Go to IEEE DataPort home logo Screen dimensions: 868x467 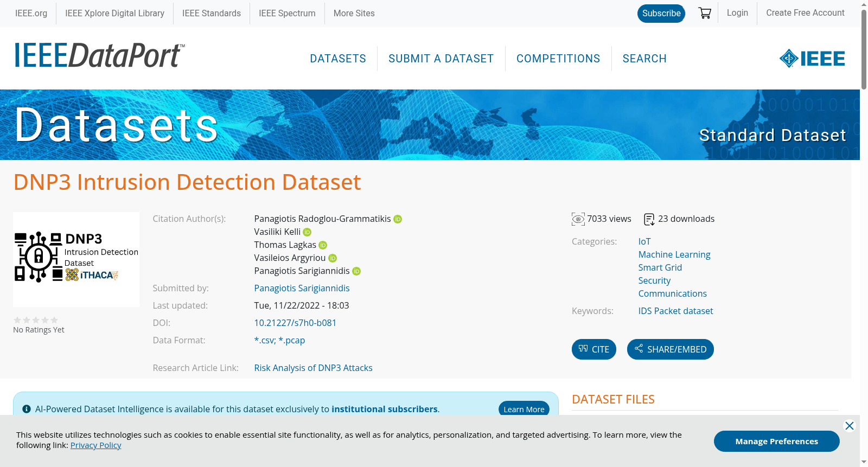99,55
